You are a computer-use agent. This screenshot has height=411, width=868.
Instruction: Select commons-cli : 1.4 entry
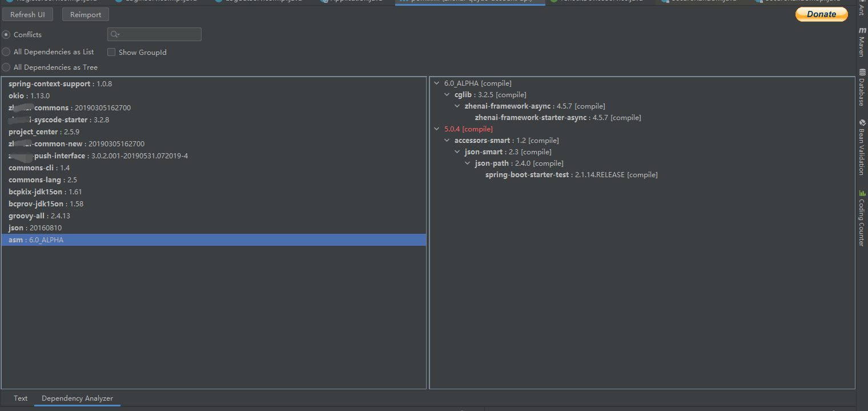pos(214,168)
